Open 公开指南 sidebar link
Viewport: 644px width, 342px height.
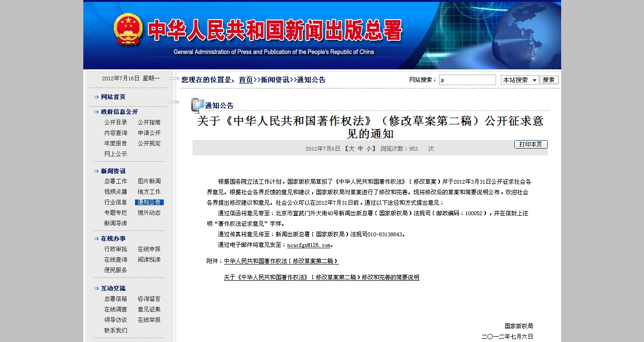149,122
